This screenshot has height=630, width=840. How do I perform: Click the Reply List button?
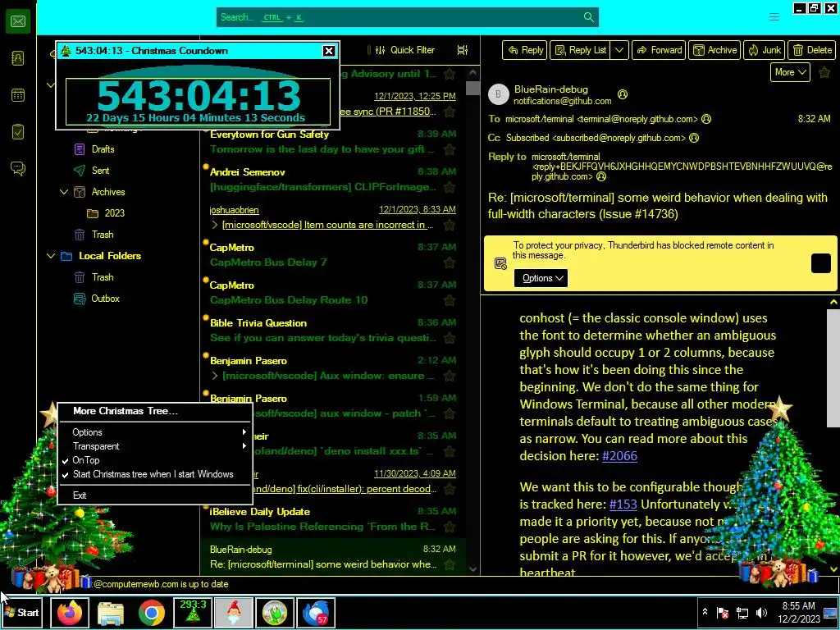coord(580,50)
